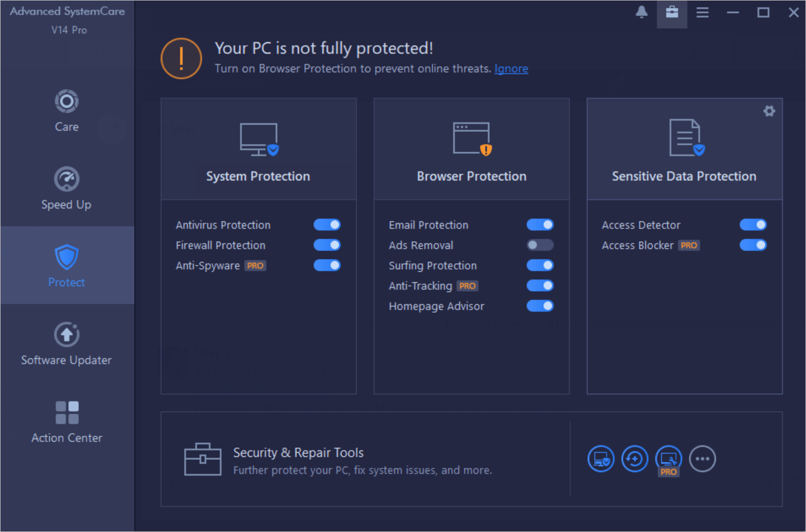
Task: Open the Speed Up section
Action: click(x=67, y=188)
